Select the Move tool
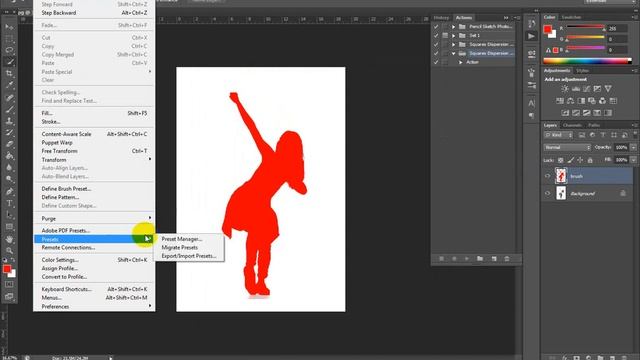640x360 pixels. 9,27
